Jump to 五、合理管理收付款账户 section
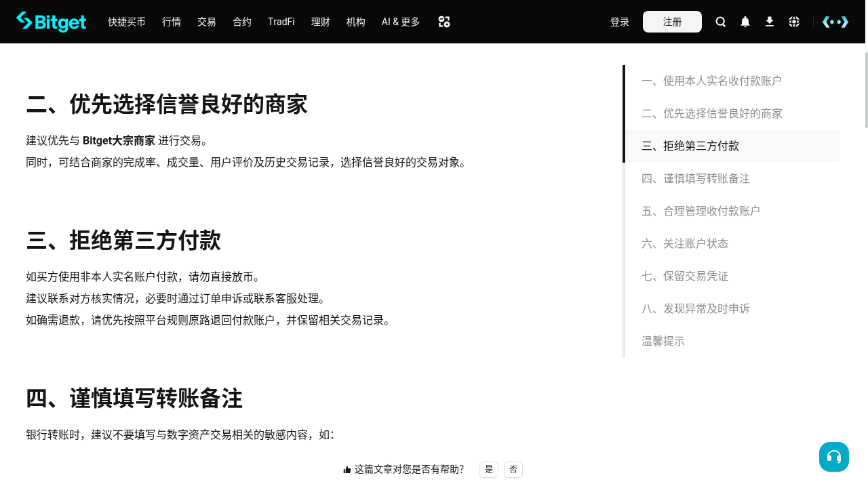This screenshot has width=868, height=488. (732, 211)
